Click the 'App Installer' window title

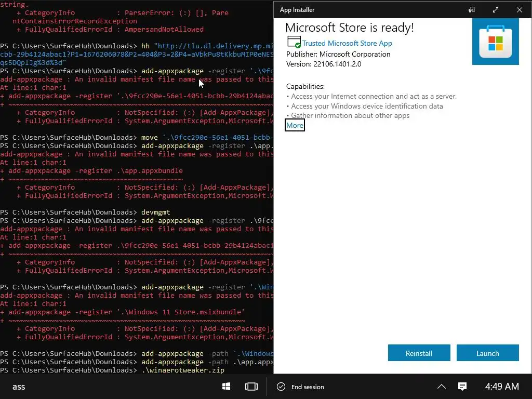[x=297, y=10]
